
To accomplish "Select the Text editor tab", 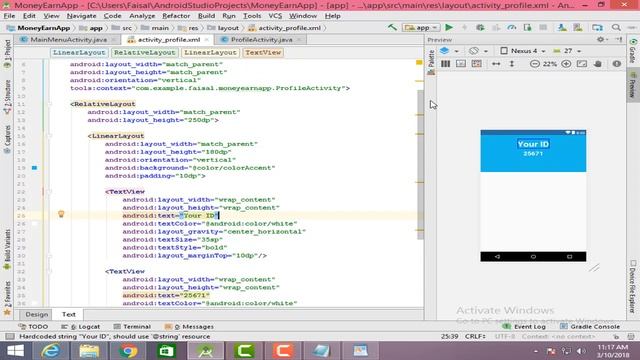I will [x=69, y=314].
